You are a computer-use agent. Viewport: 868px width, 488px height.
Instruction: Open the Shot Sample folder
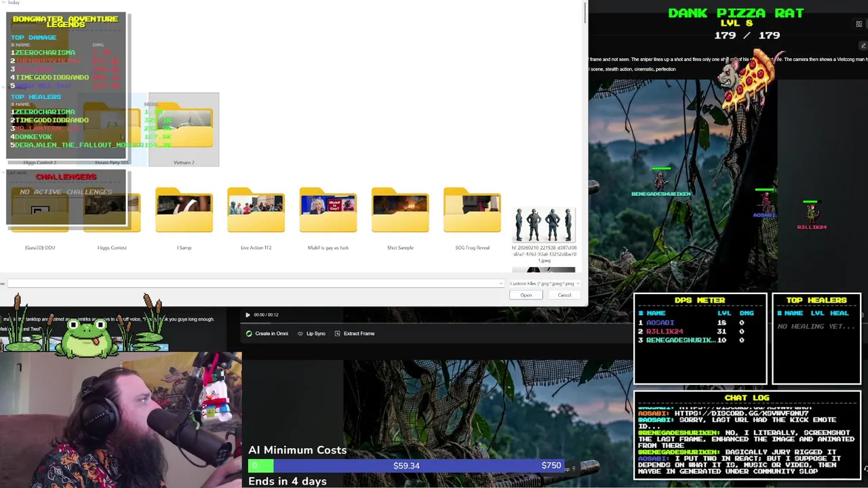pyautogui.click(x=400, y=218)
